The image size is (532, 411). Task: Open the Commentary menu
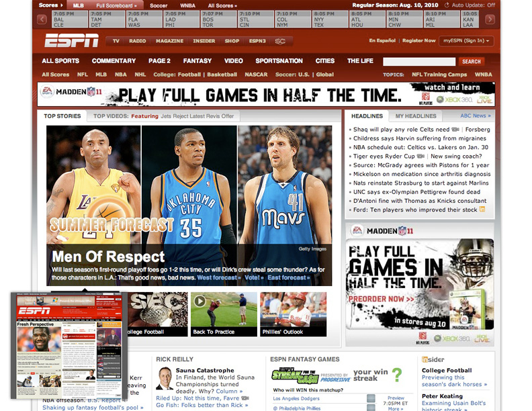114,60
